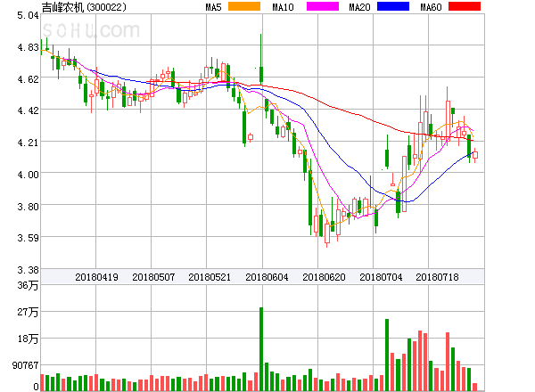
Task: Click the 20180521 date label
Action: (x=210, y=277)
